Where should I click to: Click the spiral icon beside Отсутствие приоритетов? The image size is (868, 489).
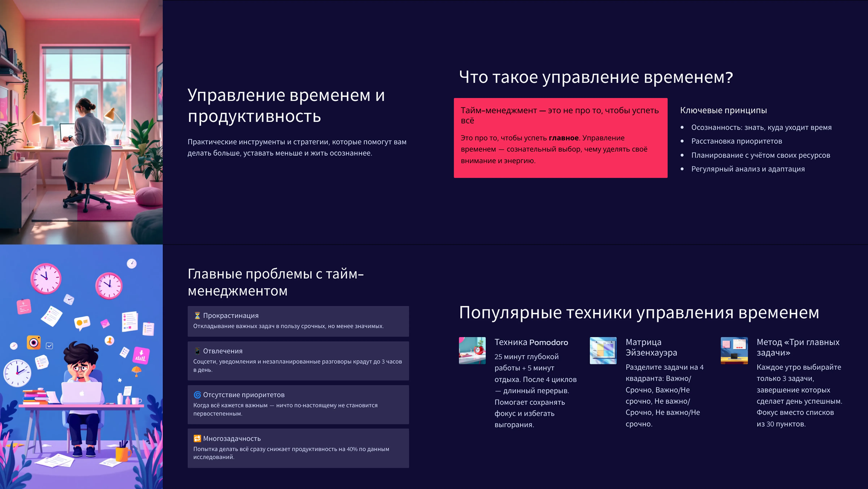pos(197,395)
